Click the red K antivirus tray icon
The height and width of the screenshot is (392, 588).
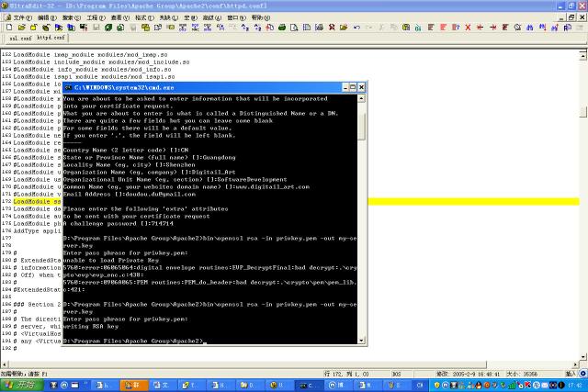click(527, 385)
